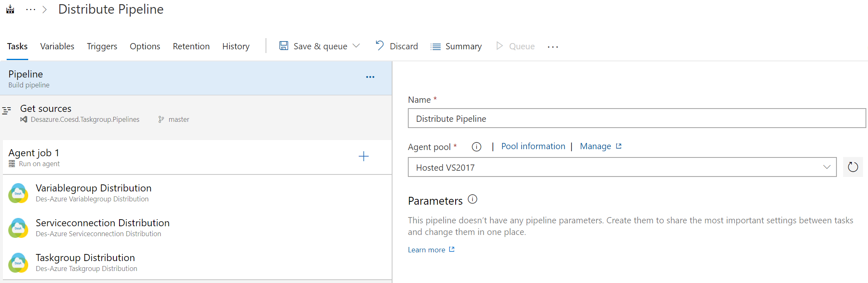Click the Save & queue disk icon
This screenshot has width=868, height=283.
pos(284,46)
